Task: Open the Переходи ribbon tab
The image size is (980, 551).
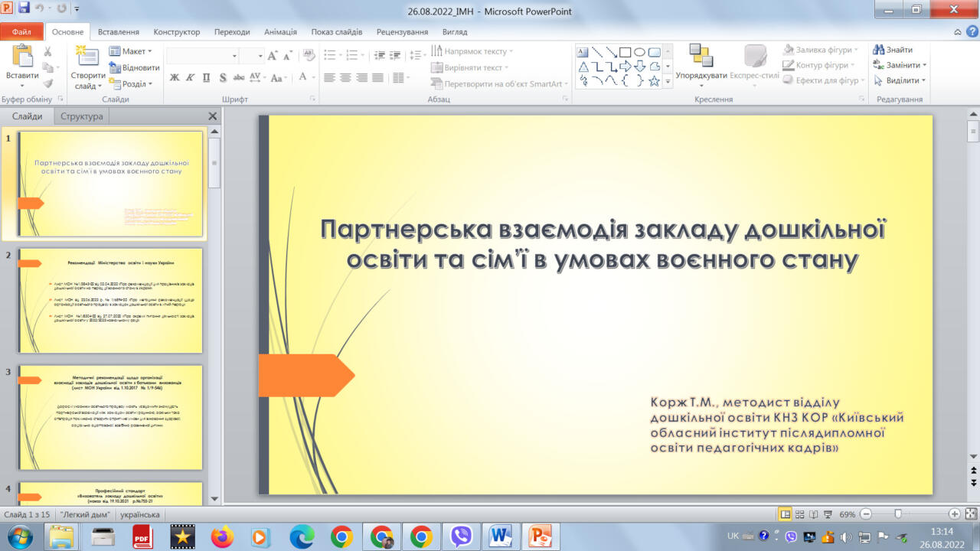Action: [232, 32]
